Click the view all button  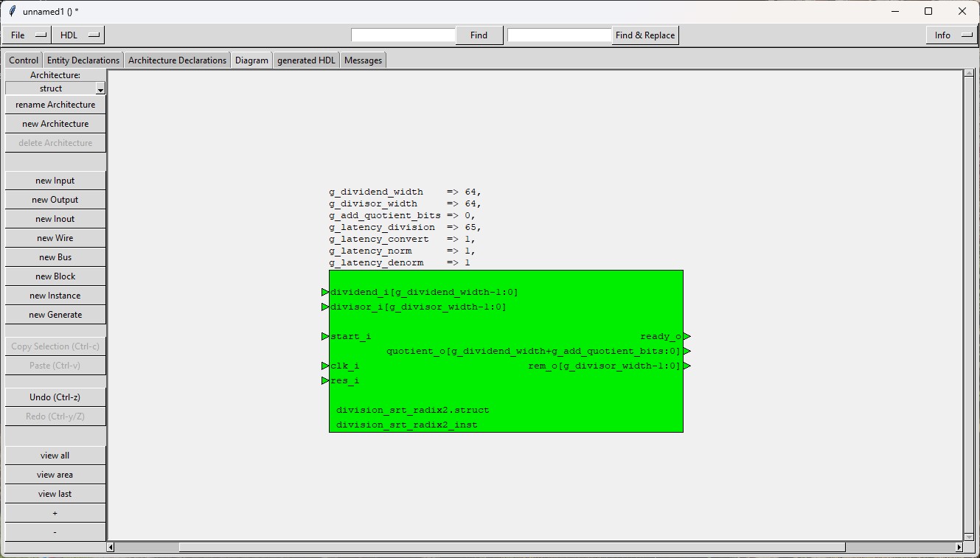(55, 456)
